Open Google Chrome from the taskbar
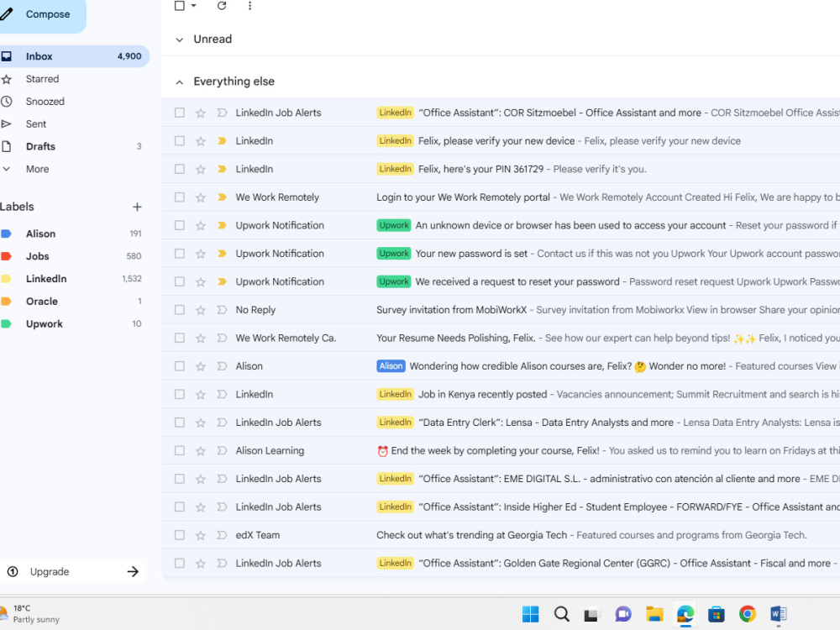 tap(748, 614)
